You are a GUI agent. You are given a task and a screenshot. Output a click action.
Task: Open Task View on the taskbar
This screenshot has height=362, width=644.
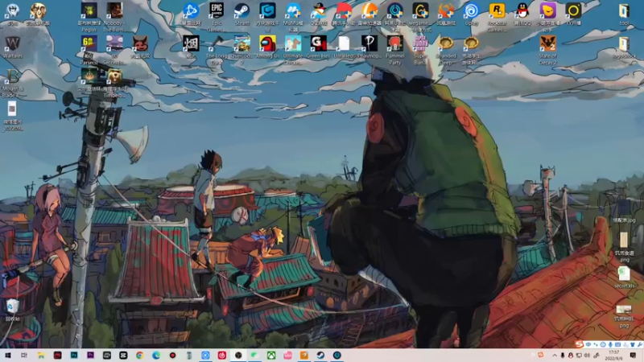coord(24,356)
